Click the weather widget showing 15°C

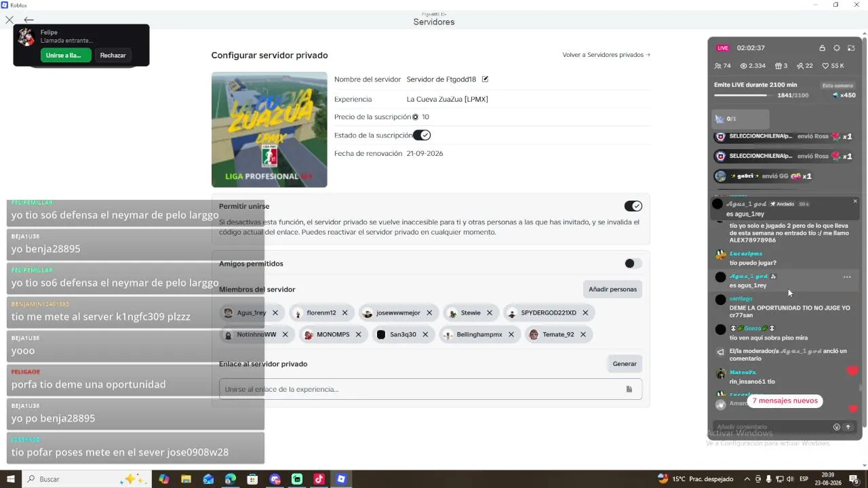click(695, 479)
